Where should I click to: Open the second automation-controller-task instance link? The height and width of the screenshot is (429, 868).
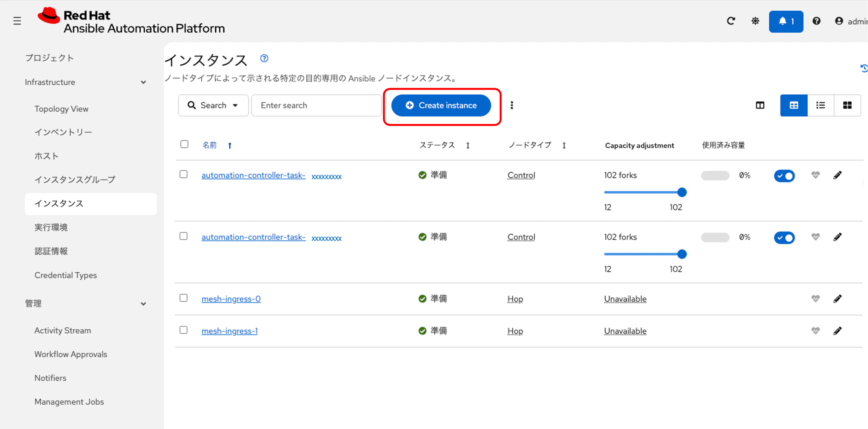pos(254,237)
